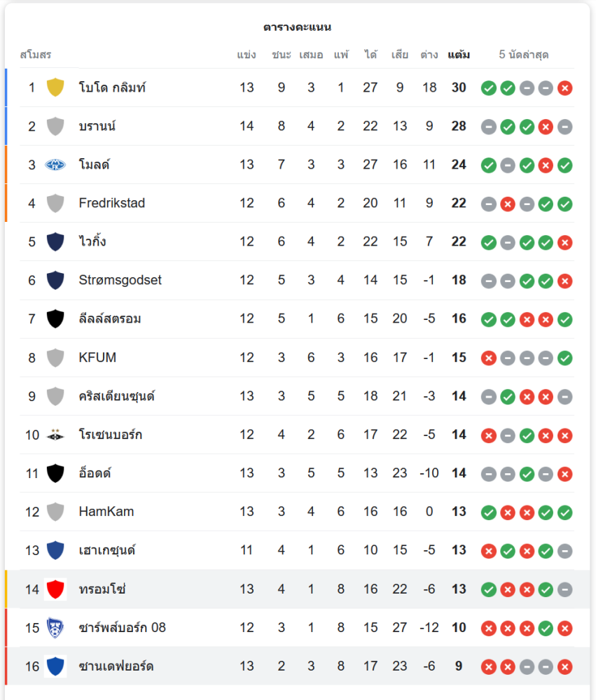
Task: Open the Fredrikstad team link
Action: tap(112, 203)
